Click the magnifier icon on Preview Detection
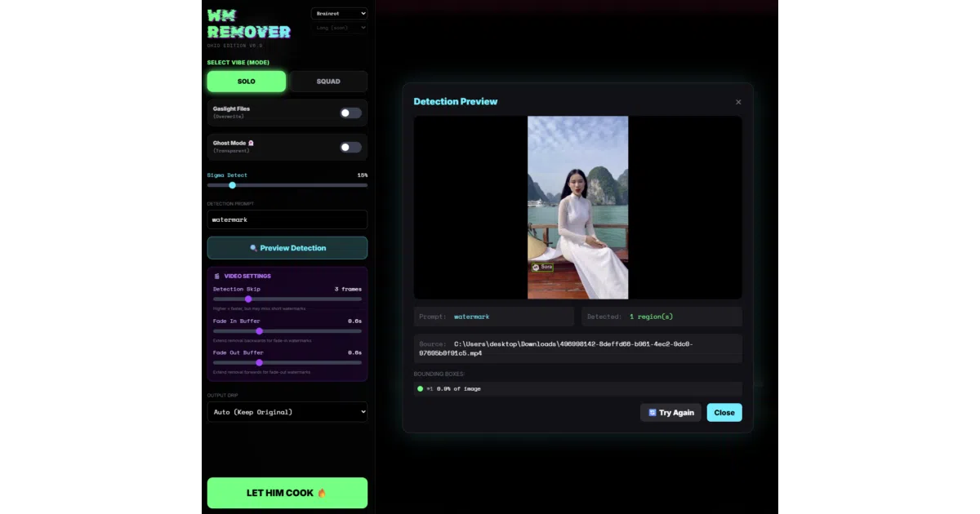Viewport: 980px width, 514px height. (253, 248)
